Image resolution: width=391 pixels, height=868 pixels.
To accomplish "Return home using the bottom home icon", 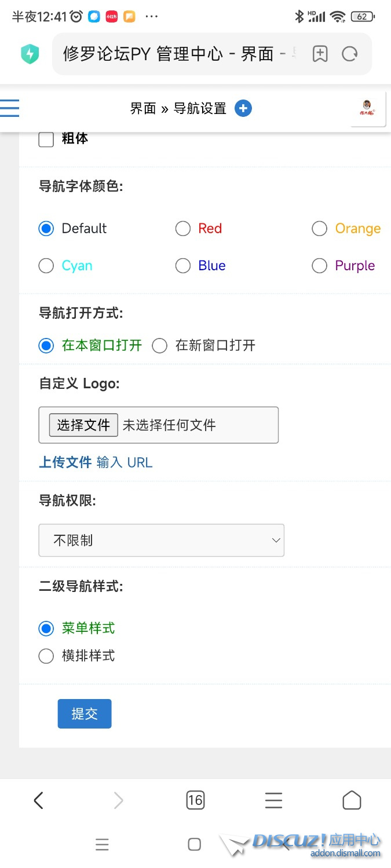I will 352,800.
